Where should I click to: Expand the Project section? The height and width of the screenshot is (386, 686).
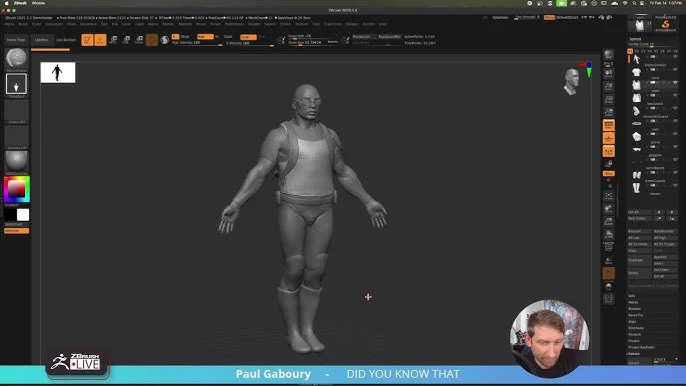point(634,341)
